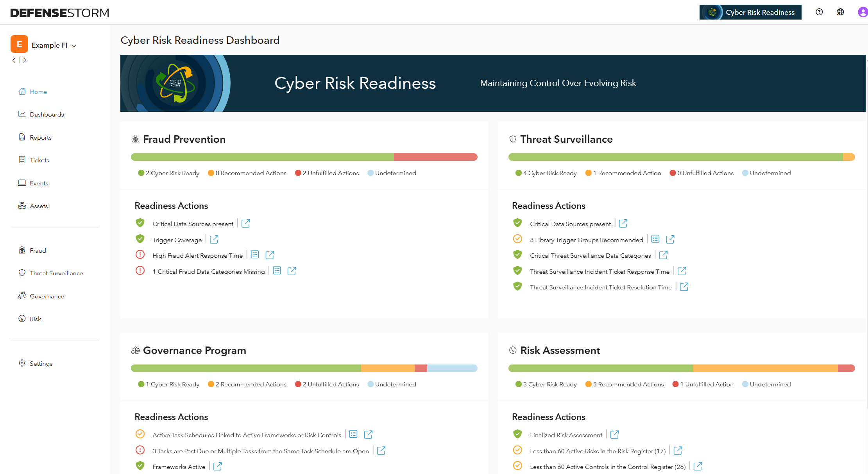Open external link for Trigger Coverage
Screen dimensions: 868x474
214,239
